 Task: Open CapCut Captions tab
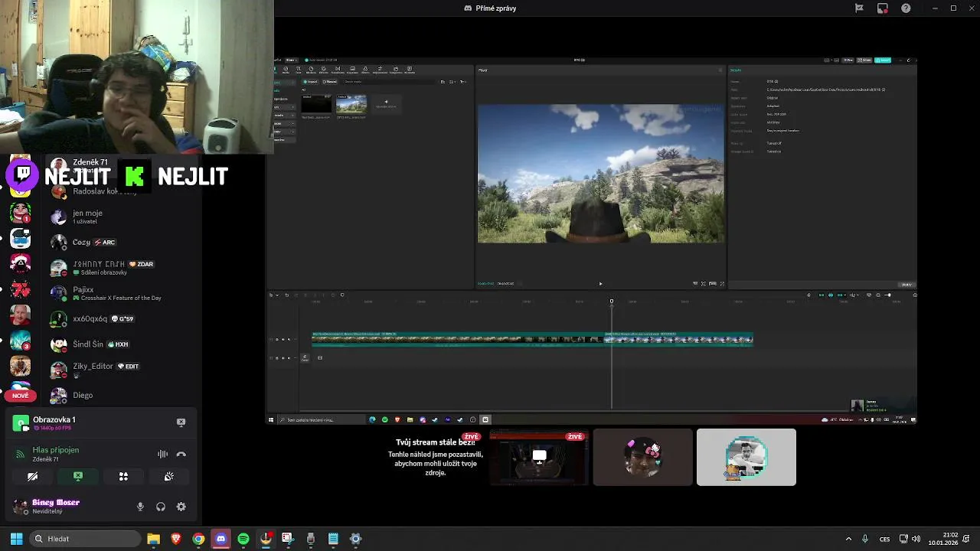352,70
